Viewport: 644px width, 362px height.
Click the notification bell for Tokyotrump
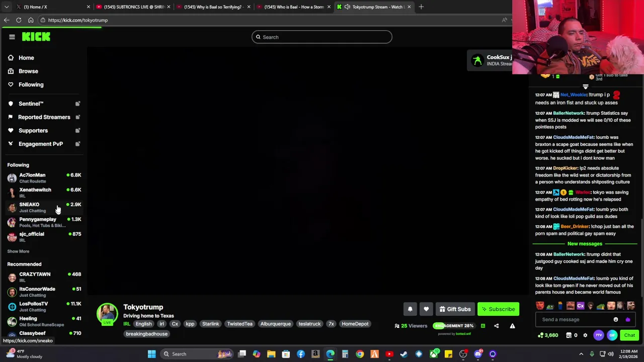pos(410,309)
